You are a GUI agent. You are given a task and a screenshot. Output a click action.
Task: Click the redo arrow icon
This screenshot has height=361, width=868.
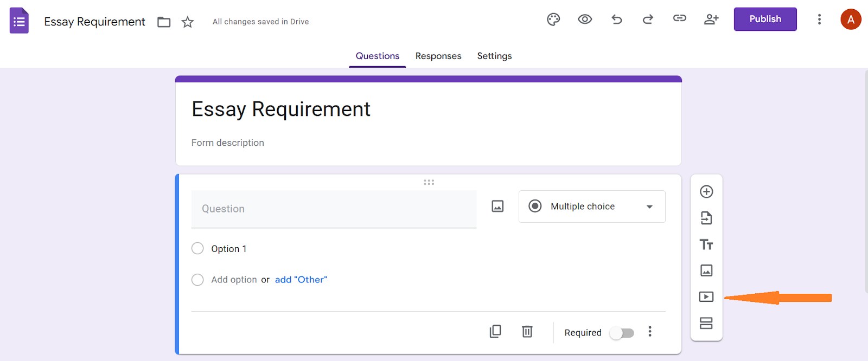(648, 20)
